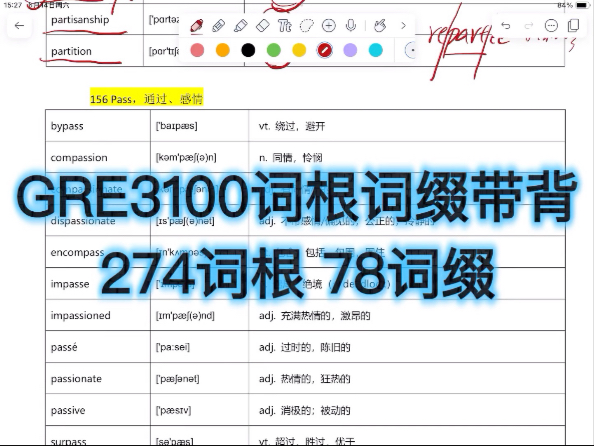Expand more tools with right chevron
The width and height of the screenshot is (594, 446).
tap(403, 26)
